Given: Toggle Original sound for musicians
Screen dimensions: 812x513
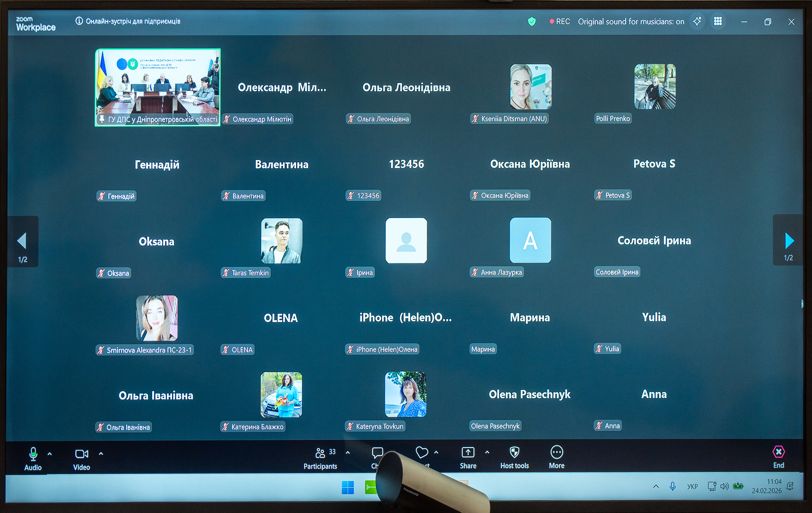Looking at the screenshot, I should 631,22.
